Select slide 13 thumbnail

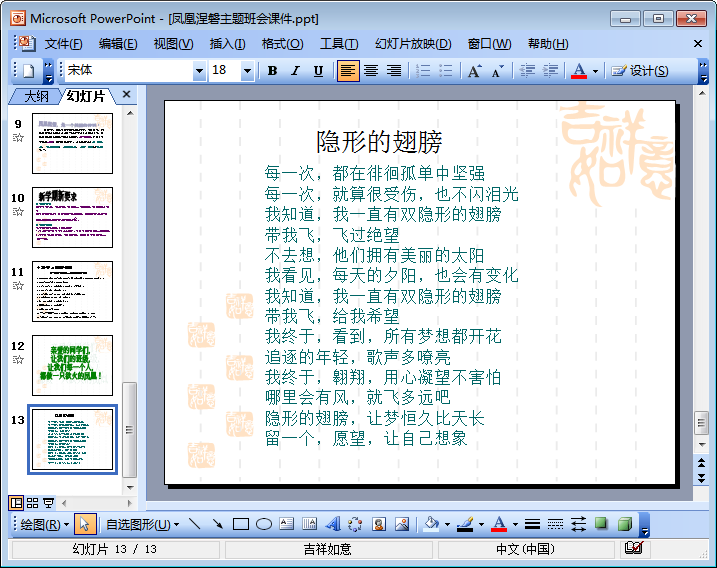click(x=72, y=439)
